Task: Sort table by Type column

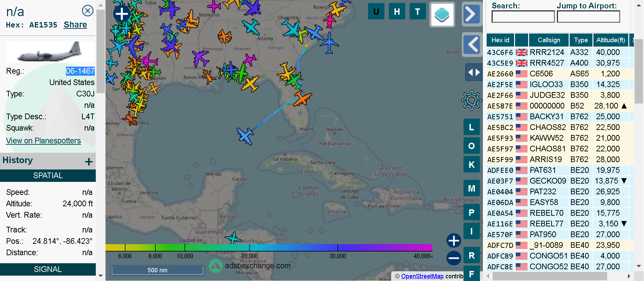Action: coord(581,40)
